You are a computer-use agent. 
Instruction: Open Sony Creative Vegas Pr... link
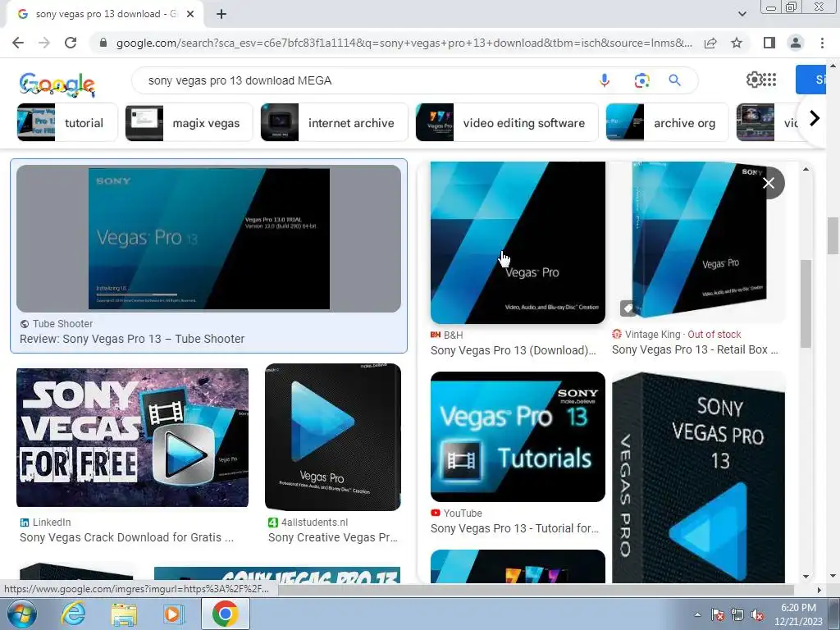(x=333, y=537)
